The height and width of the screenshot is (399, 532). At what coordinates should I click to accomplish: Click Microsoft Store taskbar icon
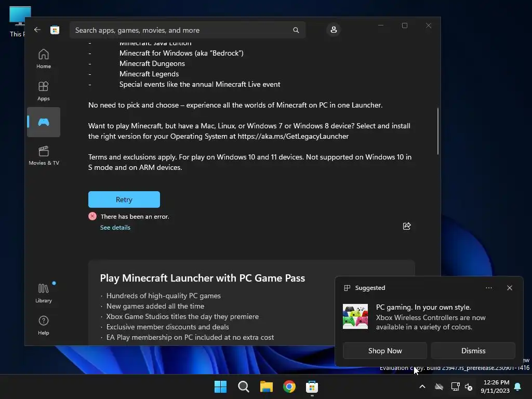pos(312,387)
